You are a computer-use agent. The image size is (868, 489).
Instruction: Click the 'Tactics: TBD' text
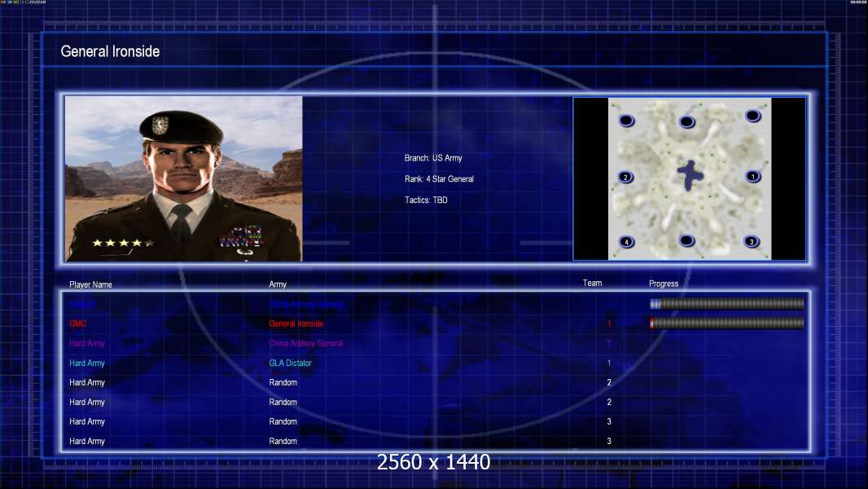point(426,200)
